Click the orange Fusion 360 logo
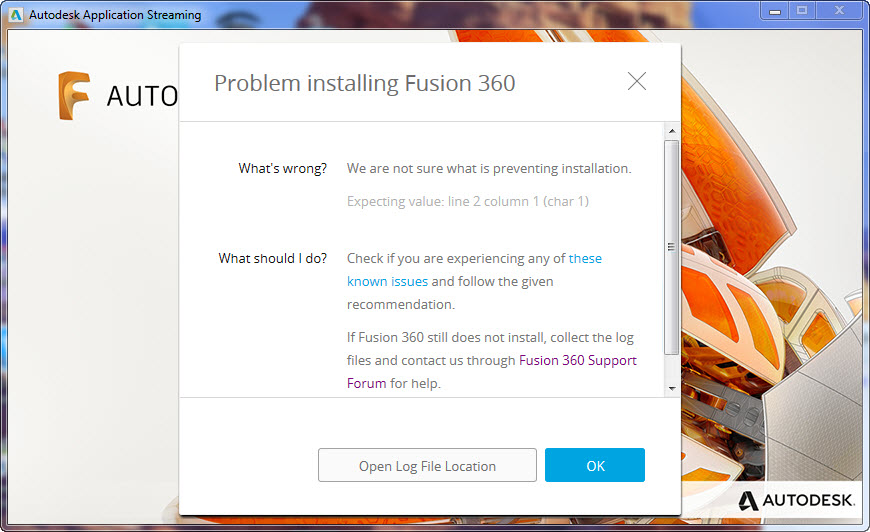The width and height of the screenshot is (870, 532). point(74,96)
